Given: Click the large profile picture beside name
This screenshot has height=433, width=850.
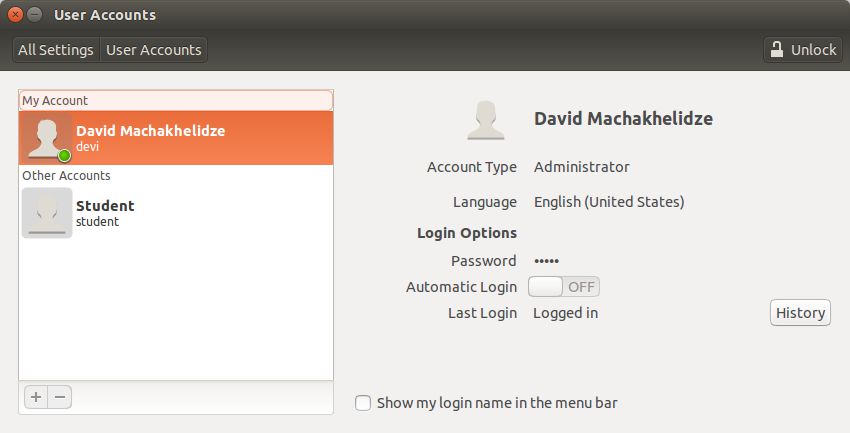Looking at the screenshot, I should click(486, 120).
